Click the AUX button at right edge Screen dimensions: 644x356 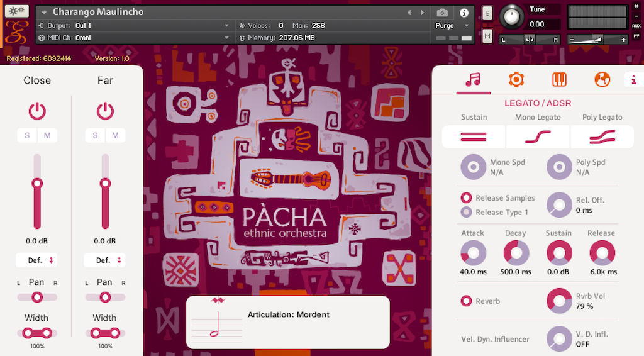point(636,26)
